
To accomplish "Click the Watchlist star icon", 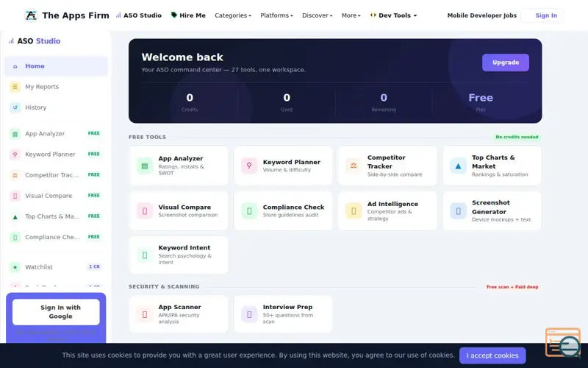I will (15, 267).
